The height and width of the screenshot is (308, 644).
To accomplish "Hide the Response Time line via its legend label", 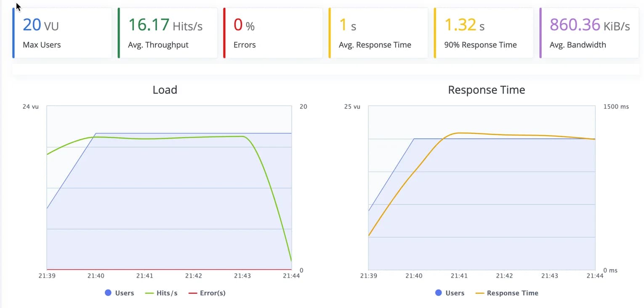I will click(x=513, y=293).
